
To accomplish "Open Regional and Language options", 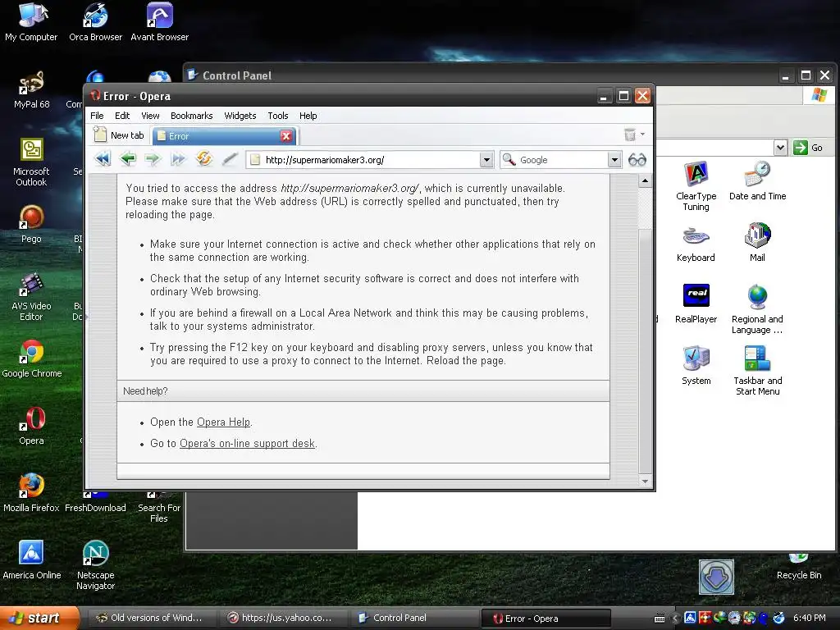I will click(757, 309).
